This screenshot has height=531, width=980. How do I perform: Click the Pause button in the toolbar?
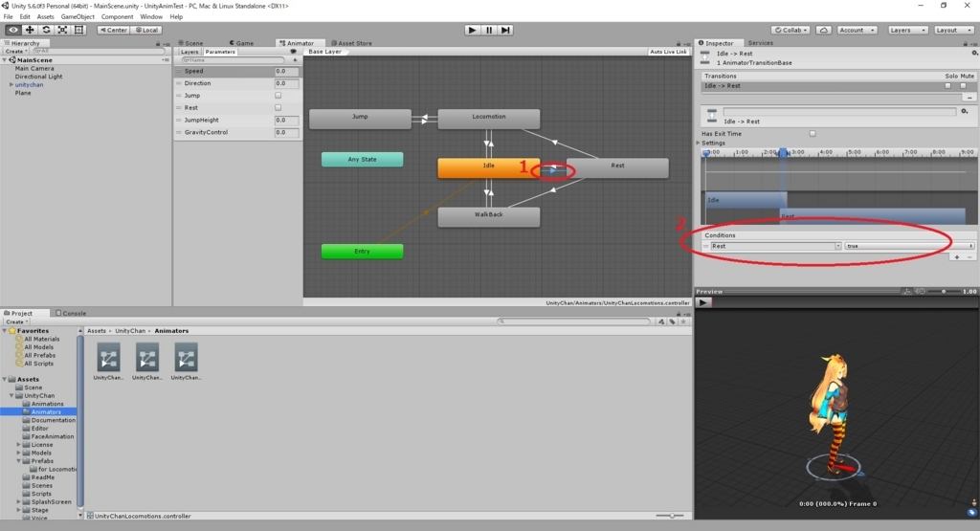(x=489, y=30)
